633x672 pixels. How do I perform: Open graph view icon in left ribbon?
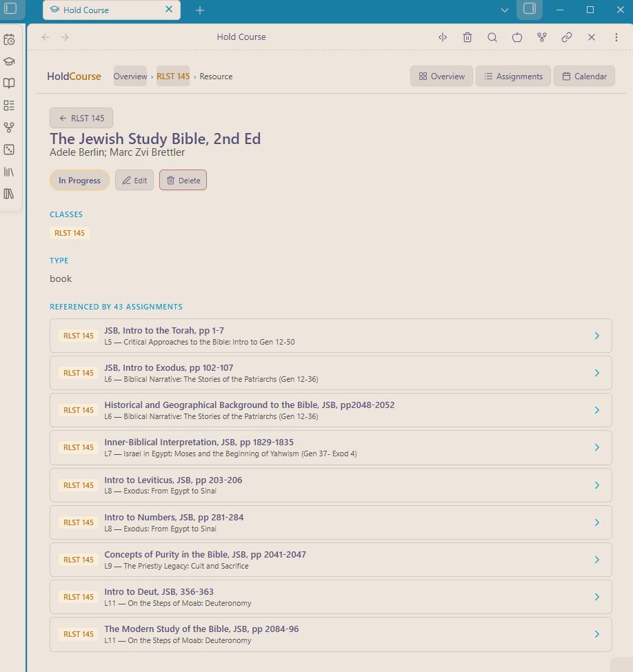click(x=9, y=128)
